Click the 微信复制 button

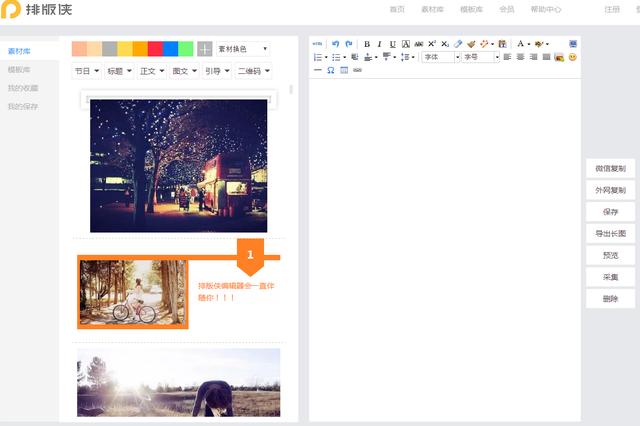coord(610,168)
